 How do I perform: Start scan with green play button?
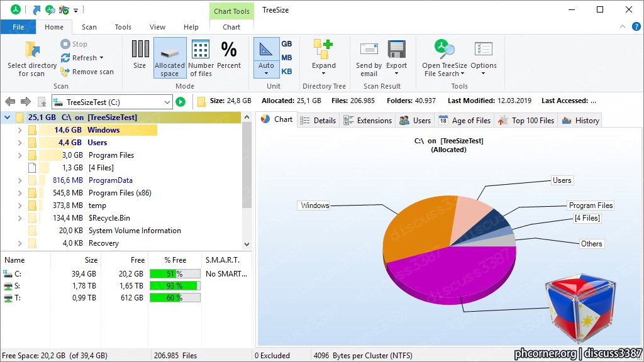(x=180, y=101)
